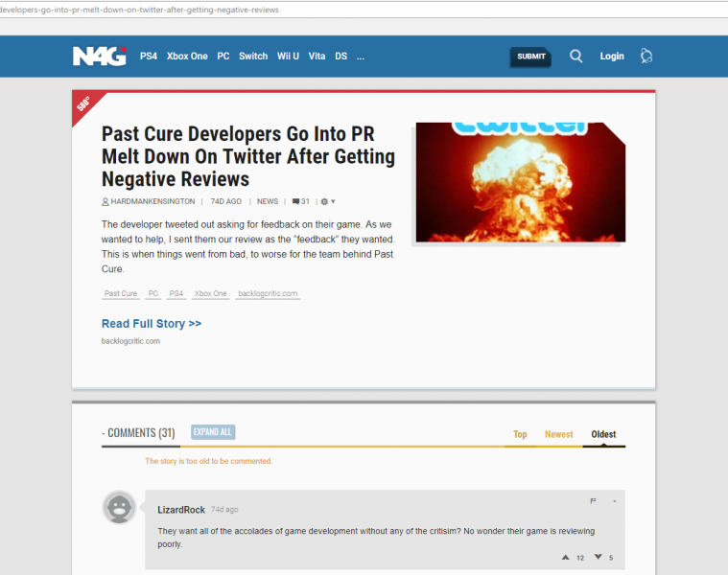The height and width of the screenshot is (575, 728).
Task: Open the Vita section
Action: pyautogui.click(x=317, y=57)
